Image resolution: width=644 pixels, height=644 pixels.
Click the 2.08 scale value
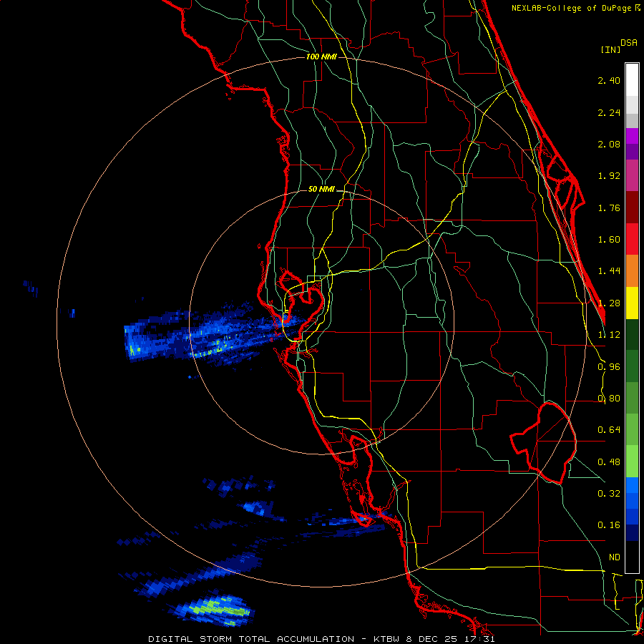click(609, 144)
